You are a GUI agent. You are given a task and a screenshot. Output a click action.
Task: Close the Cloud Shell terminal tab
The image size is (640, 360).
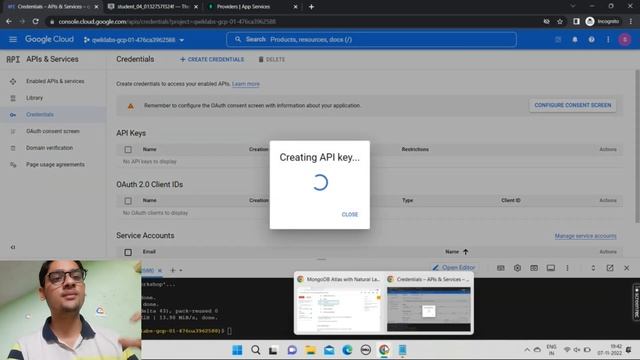[160, 270]
